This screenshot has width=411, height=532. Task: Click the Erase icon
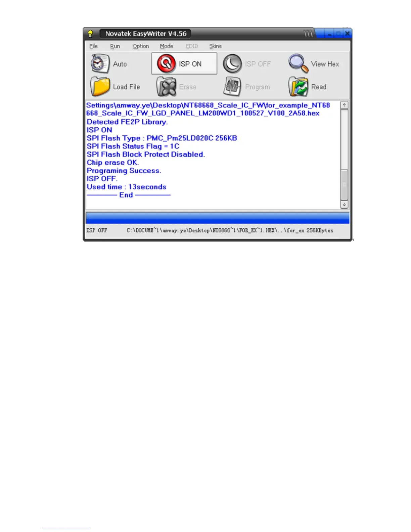pyautogui.click(x=166, y=87)
